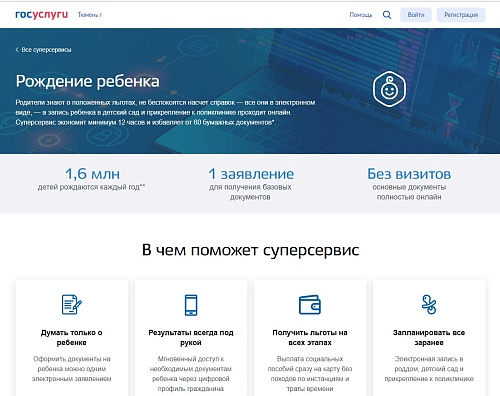Image resolution: width=500 pixels, height=396 pixels.
Task: Click text для получения базовых документов
Action: coord(250,192)
